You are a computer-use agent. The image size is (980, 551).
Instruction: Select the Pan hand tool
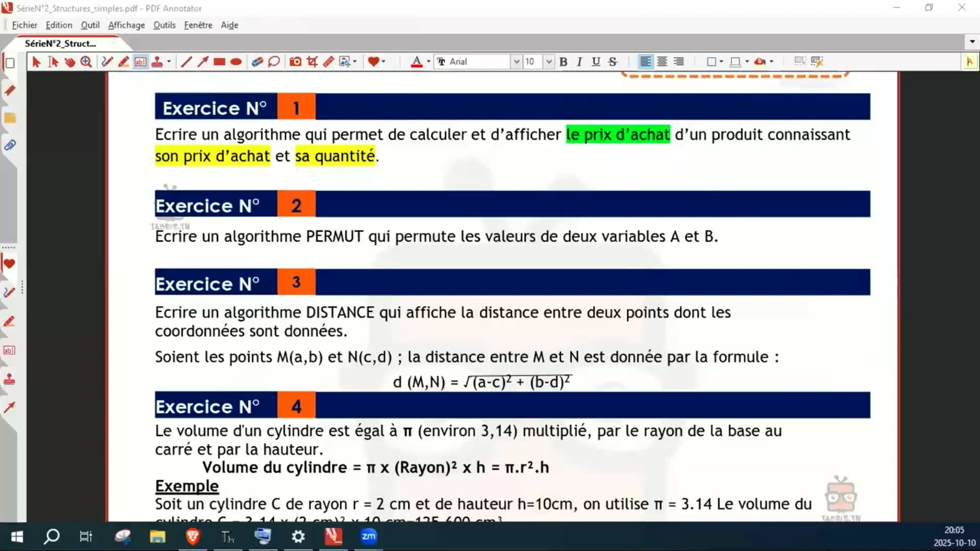(70, 62)
